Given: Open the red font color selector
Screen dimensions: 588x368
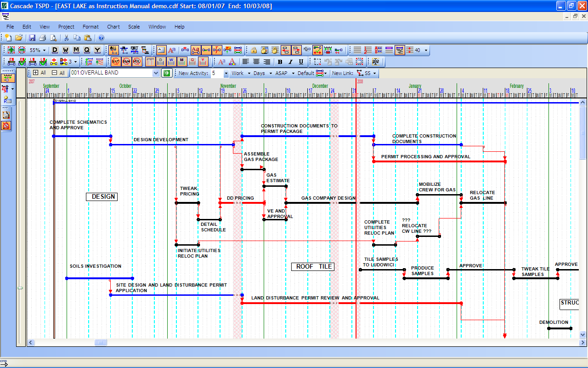Looking at the screenshot, I should point(232,62).
